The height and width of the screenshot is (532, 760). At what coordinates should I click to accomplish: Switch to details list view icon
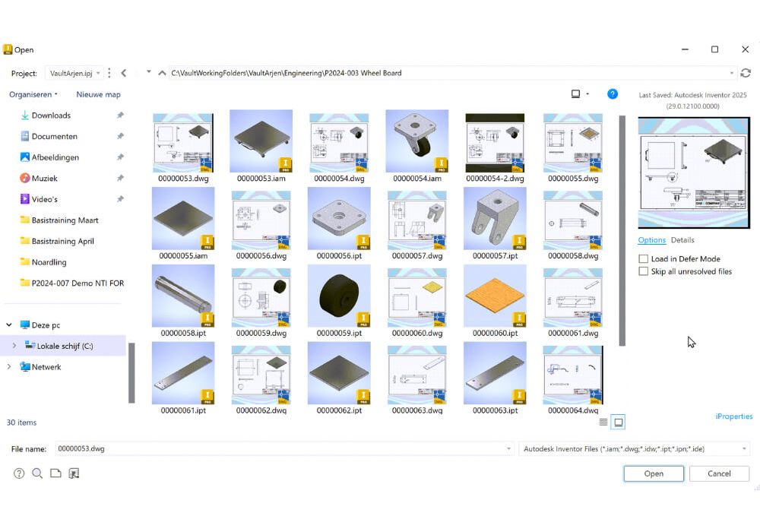point(603,422)
